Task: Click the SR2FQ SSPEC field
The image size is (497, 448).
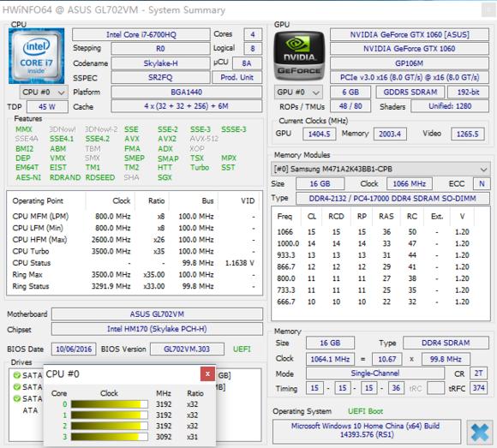Action: [160, 78]
